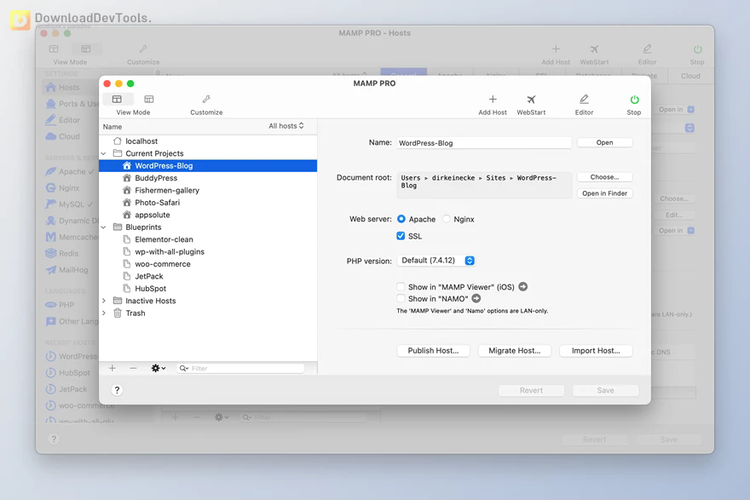
Task: Click the Name field containing WordPress-Blog
Action: click(x=484, y=143)
